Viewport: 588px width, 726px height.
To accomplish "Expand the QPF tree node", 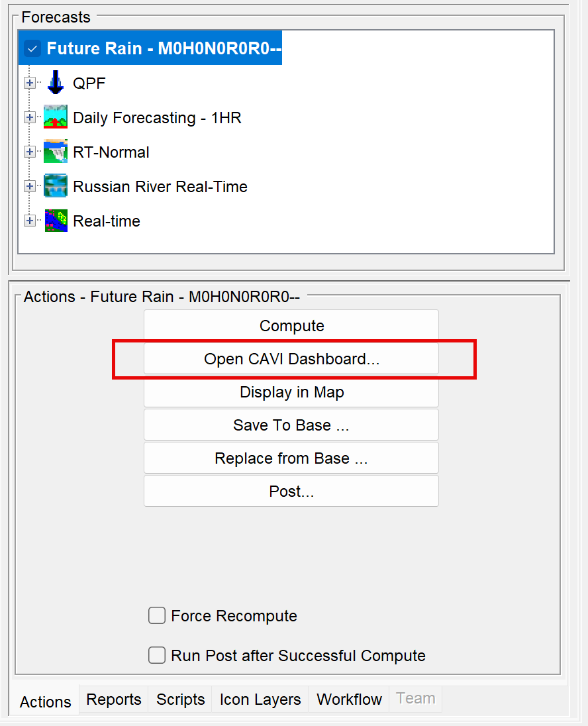I will (x=30, y=83).
